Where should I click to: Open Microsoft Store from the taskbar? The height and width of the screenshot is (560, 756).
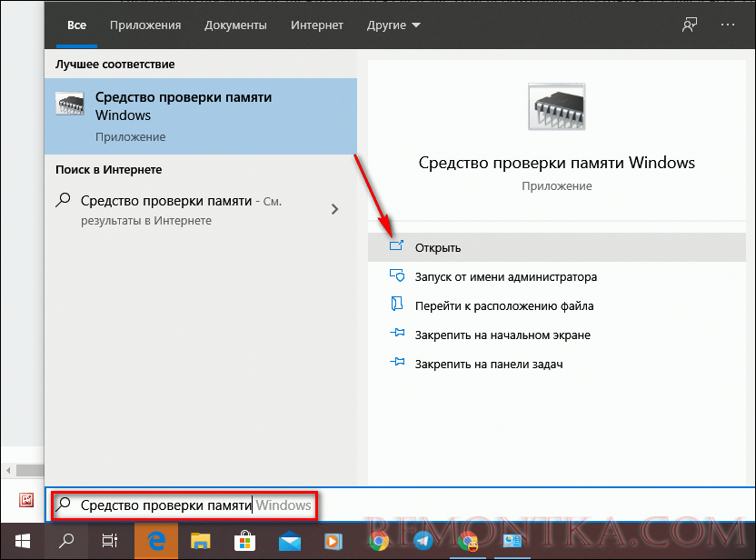pyautogui.click(x=245, y=541)
